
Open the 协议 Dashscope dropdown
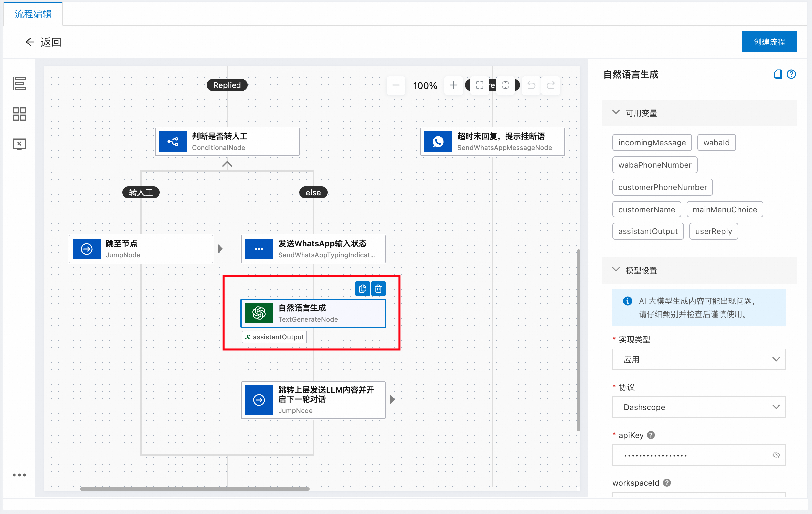699,407
